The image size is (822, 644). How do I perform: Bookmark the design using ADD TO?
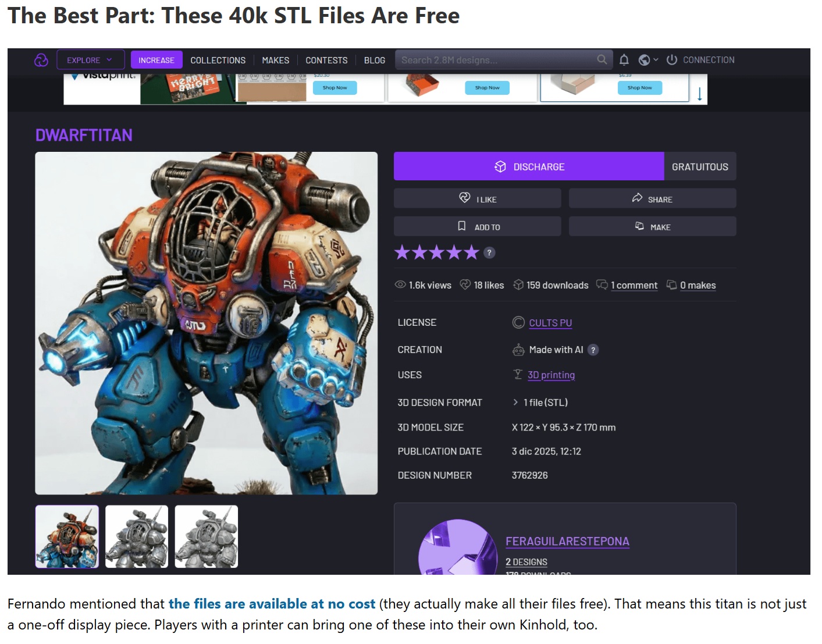(x=478, y=226)
